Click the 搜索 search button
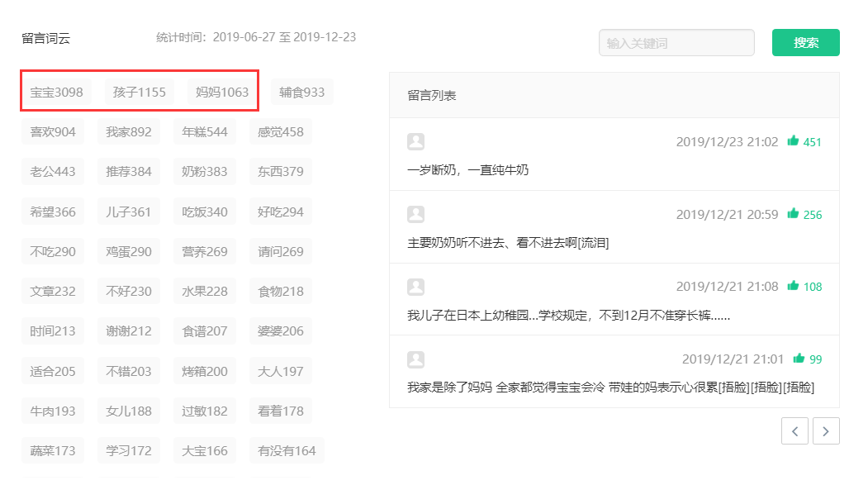This screenshot has height=485, width=868. [x=805, y=41]
